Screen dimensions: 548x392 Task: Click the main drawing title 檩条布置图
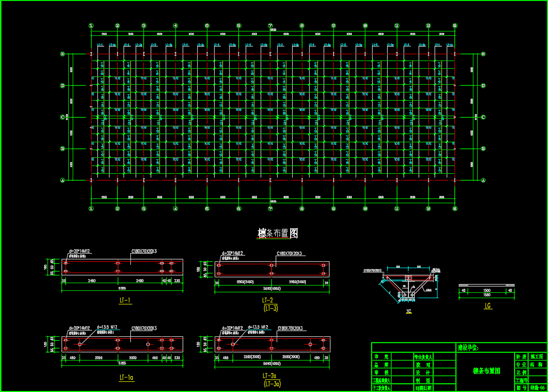click(278, 233)
